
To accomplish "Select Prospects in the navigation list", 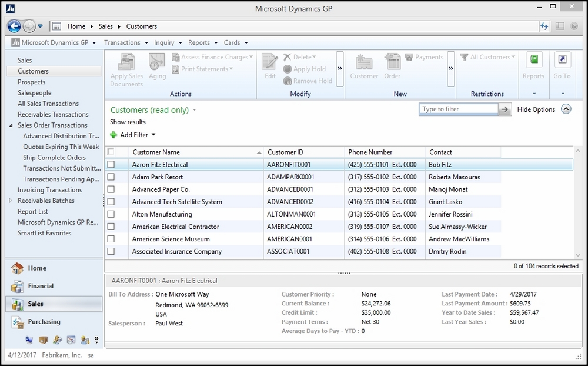I will (x=32, y=82).
